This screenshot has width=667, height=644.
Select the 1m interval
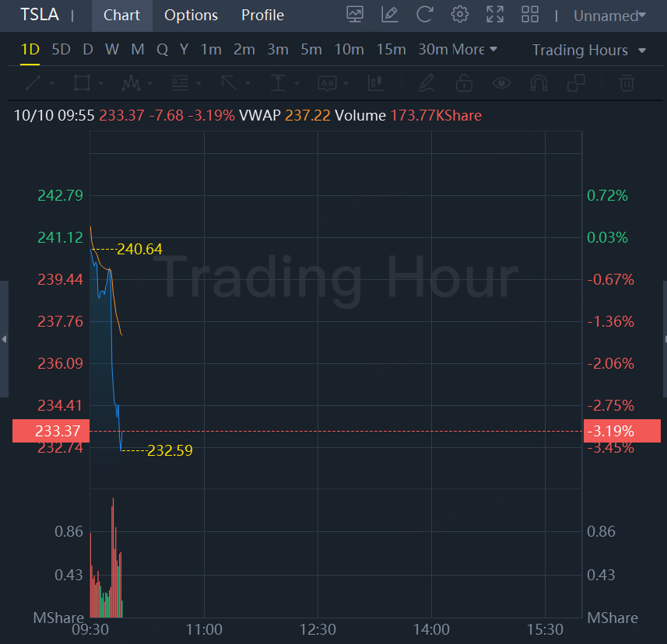(x=211, y=49)
